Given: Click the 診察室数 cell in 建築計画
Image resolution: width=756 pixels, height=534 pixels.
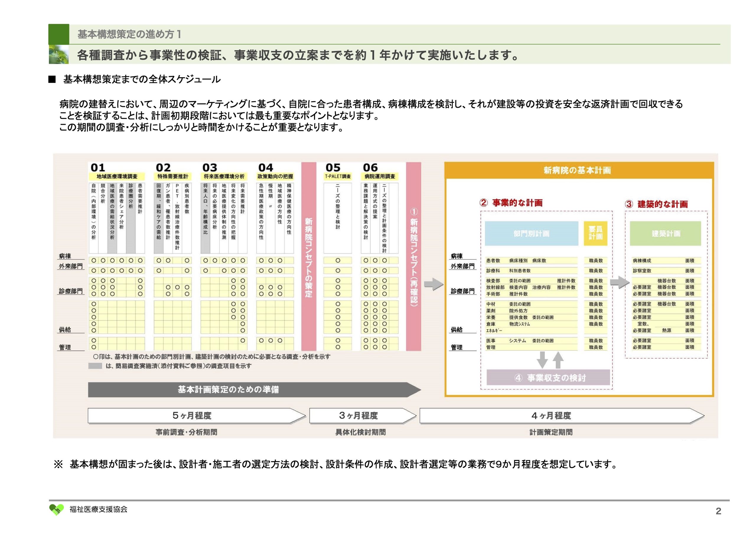Looking at the screenshot, I should [642, 271].
